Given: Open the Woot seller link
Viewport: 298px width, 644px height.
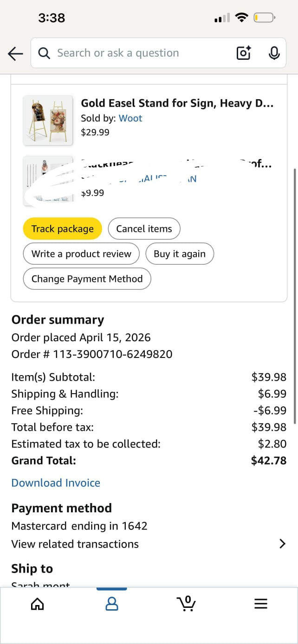Looking at the screenshot, I should pos(130,118).
